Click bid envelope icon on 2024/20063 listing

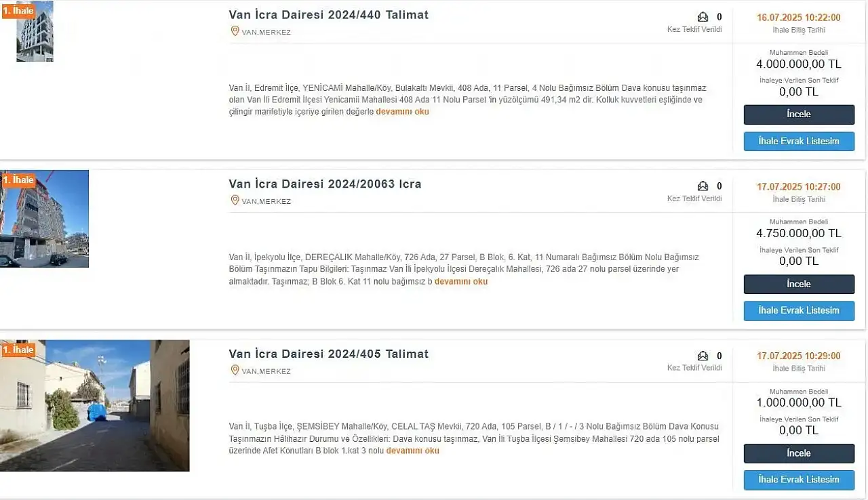[703, 186]
